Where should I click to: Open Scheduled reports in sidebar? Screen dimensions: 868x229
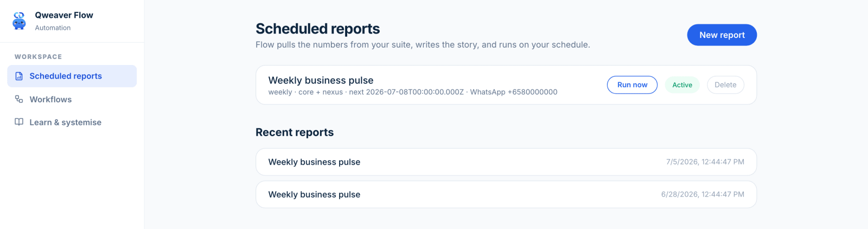(x=72, y=76)
